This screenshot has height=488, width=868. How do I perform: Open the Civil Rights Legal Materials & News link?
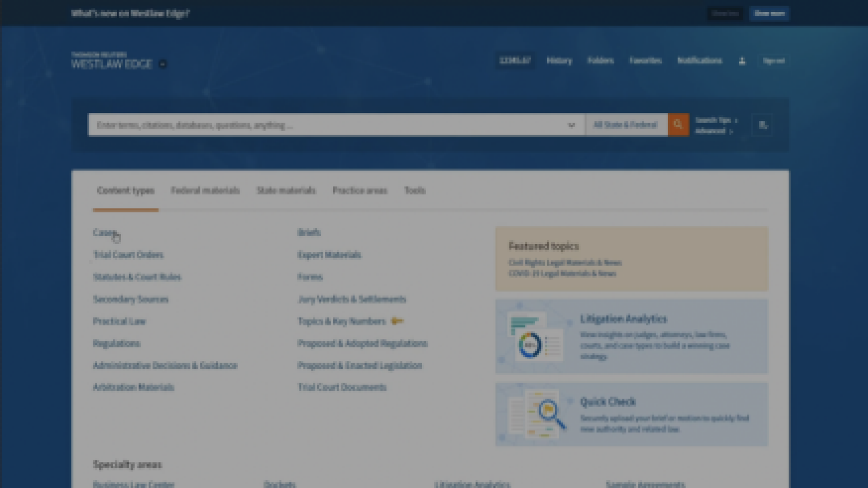565,262
